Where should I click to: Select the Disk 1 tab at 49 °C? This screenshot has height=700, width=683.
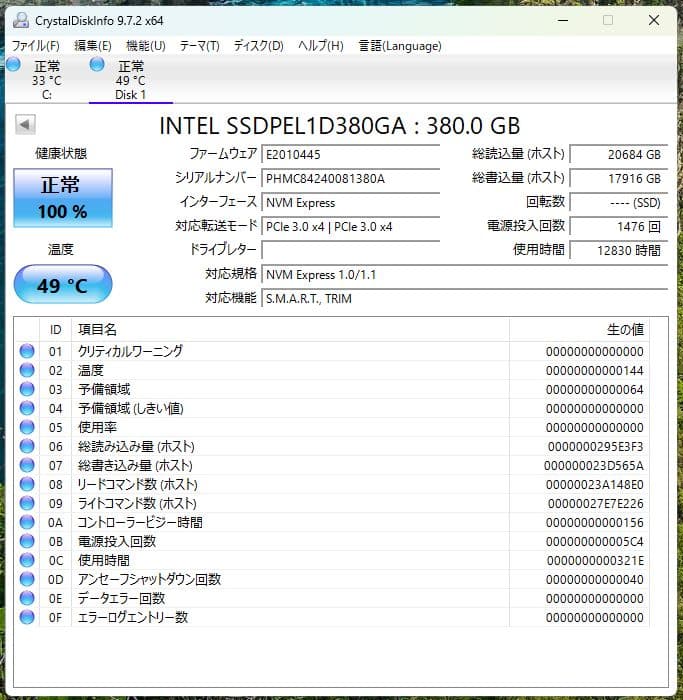coord(130,79)
